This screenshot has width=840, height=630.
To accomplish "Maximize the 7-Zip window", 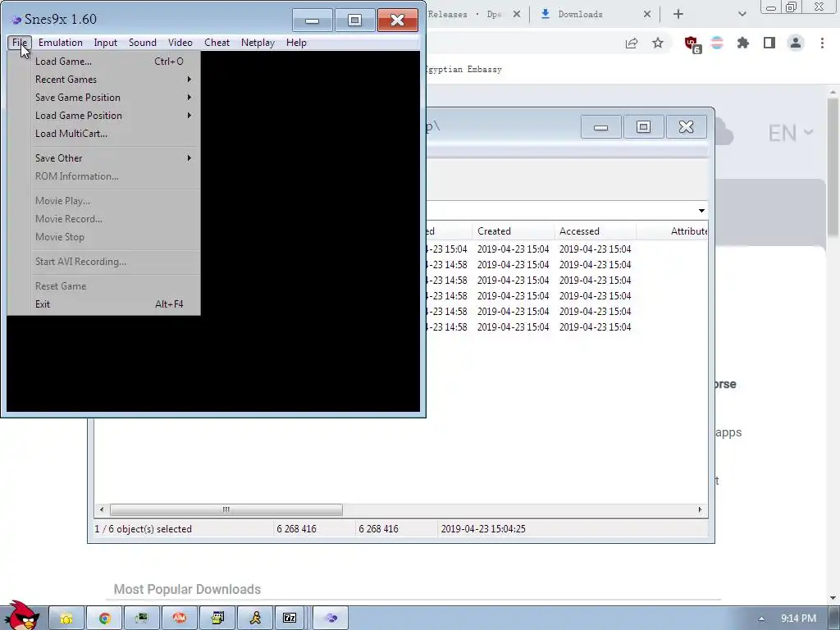I will (x=643, y=127).
